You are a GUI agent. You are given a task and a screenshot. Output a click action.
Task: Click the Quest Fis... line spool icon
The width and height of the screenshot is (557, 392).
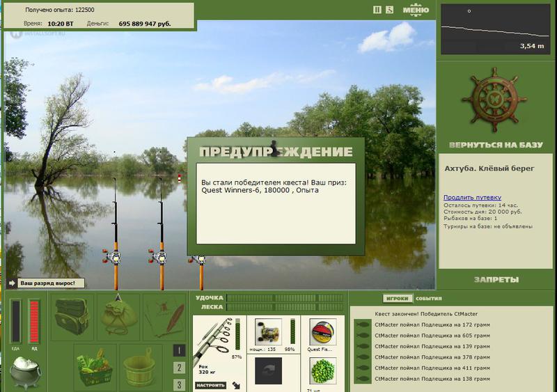coord(323,332)
